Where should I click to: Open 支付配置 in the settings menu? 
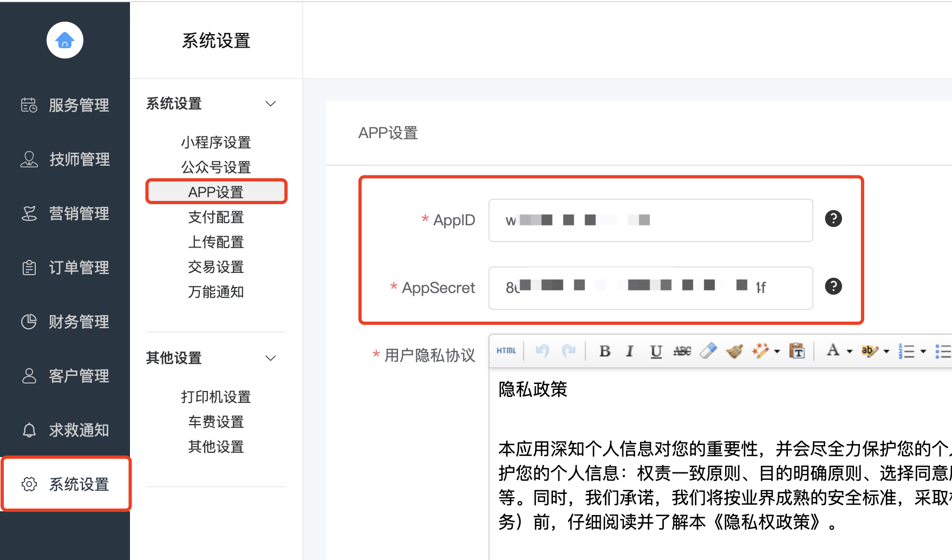[216, 217]
